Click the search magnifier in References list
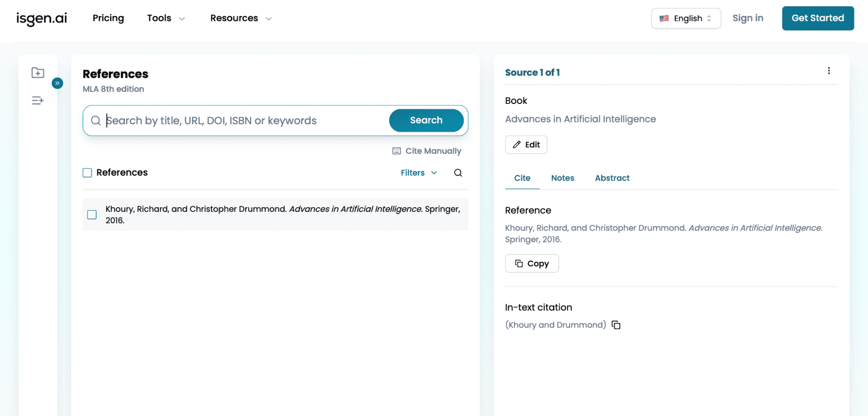This screenshot has width=868, height=416. pos(458,172)
